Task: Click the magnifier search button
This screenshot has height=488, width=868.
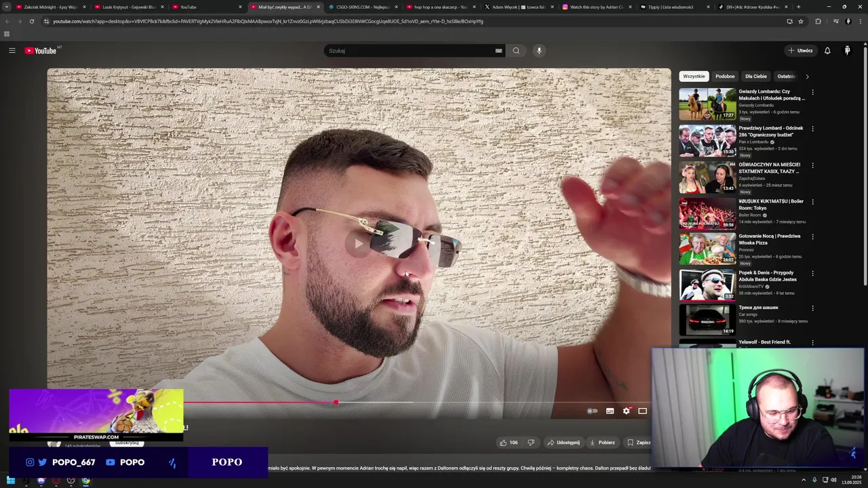Action: (x=516, y=51)
